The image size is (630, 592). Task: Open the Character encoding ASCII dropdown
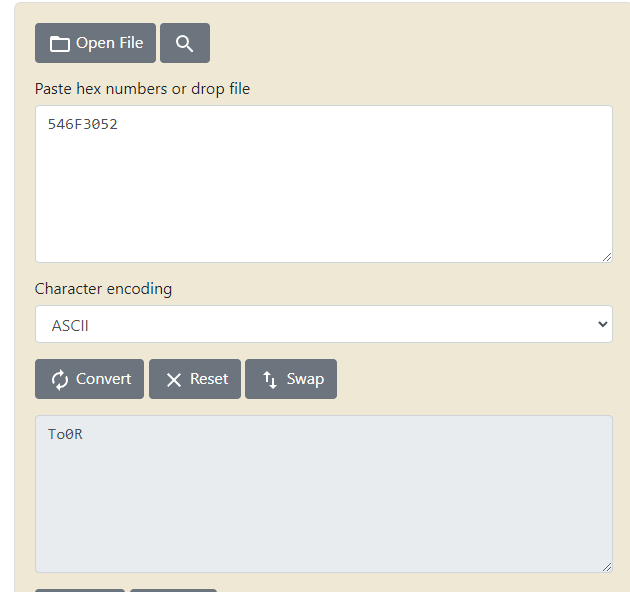[323, 324]
